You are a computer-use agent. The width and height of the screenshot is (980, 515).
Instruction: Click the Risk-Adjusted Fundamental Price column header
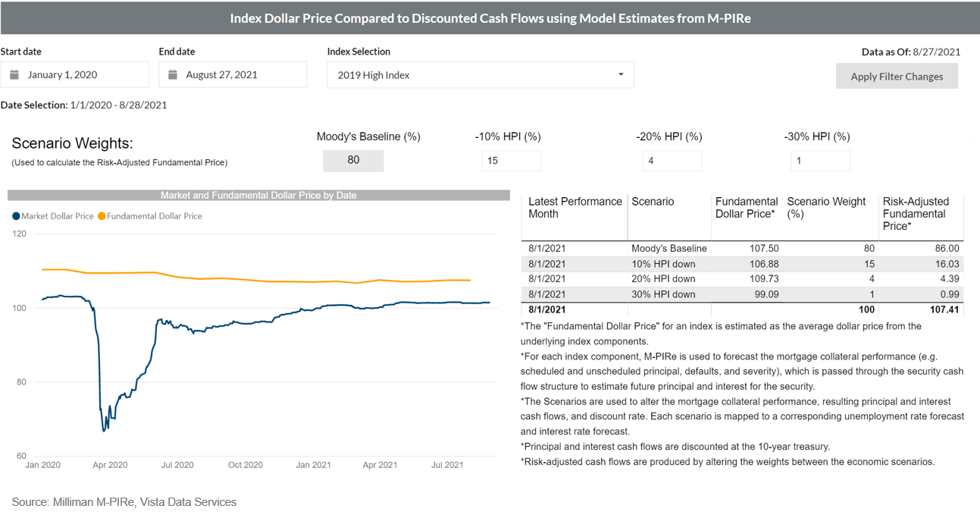(x=916, y=213)
